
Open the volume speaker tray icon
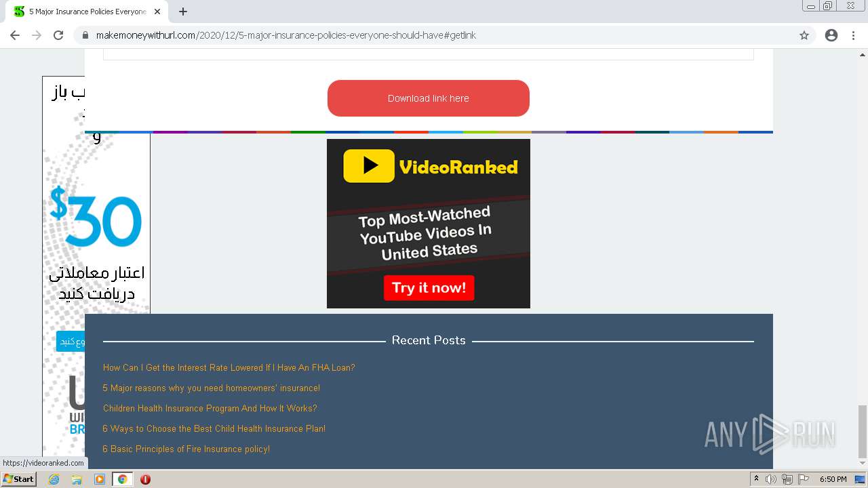click(771, 479)
